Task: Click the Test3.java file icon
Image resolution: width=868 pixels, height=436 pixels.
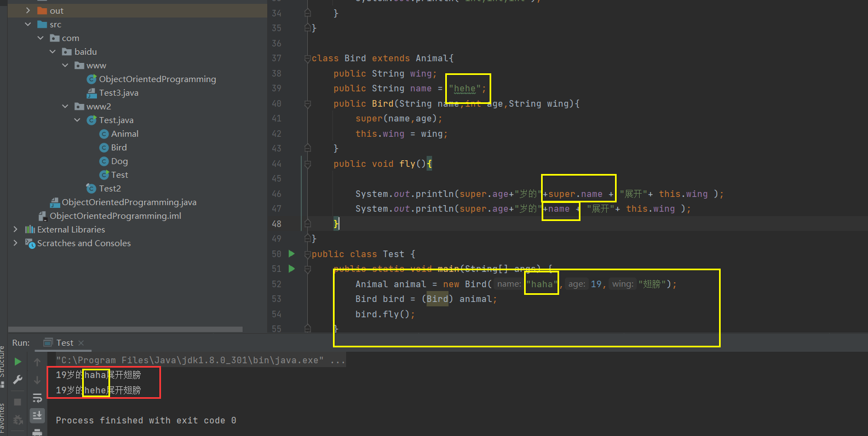Action: pyautogui.click(x=92, y=93)
